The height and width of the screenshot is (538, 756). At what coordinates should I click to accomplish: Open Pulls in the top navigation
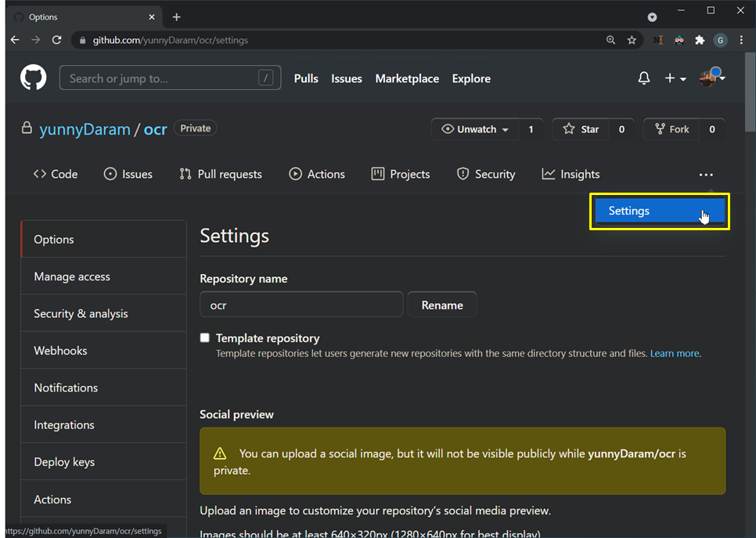tap(306, 78)
